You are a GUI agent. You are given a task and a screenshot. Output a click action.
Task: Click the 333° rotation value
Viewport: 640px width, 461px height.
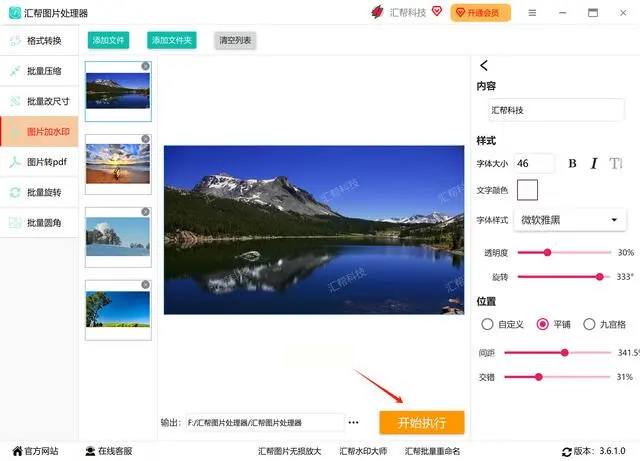(x=625, y=277)
